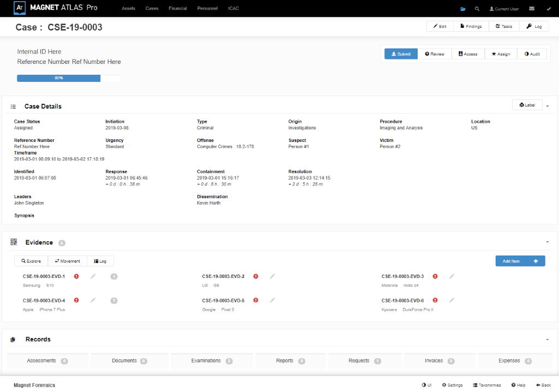Edit CSE-19-0003-EVD-4 with pencil icon
This screenshot has width=559, height=392.
[93, 300]
